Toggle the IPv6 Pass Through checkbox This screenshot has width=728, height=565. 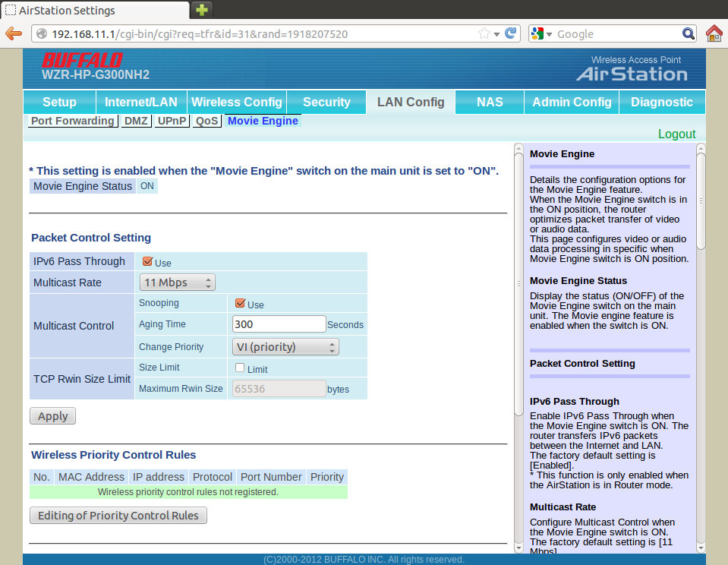click(x=147, y=261)
